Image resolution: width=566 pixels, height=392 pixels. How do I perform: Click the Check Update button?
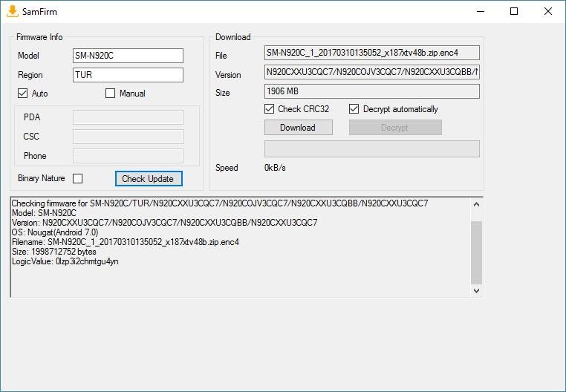[x=149, y=179]
